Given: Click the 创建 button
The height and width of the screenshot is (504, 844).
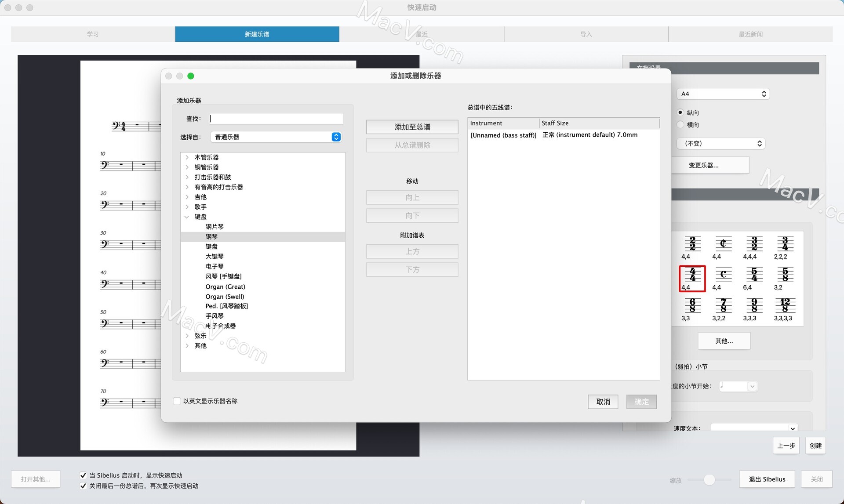Looking at the screenshot, I should pos(816,446).
